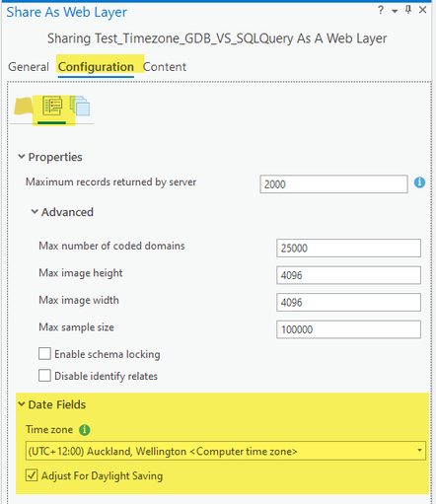Open the Time zone dropdown list
This screenshot has width=436, height=504.
[x=226, y=451]
